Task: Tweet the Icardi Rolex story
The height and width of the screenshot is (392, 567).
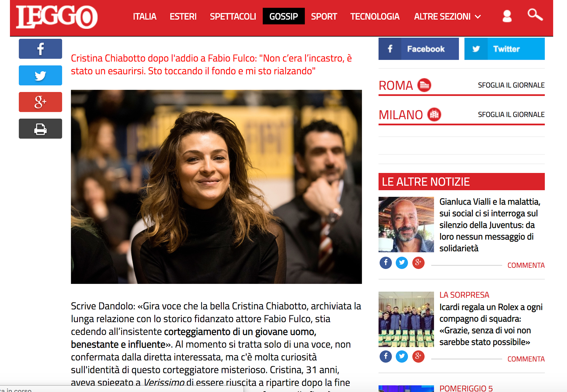Action: (402, 356)
